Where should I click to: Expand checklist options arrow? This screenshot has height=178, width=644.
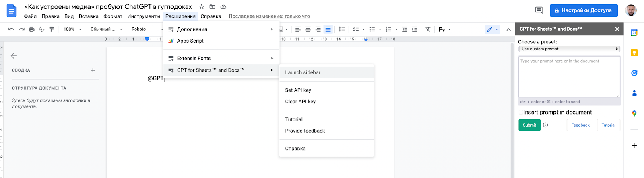363,29
